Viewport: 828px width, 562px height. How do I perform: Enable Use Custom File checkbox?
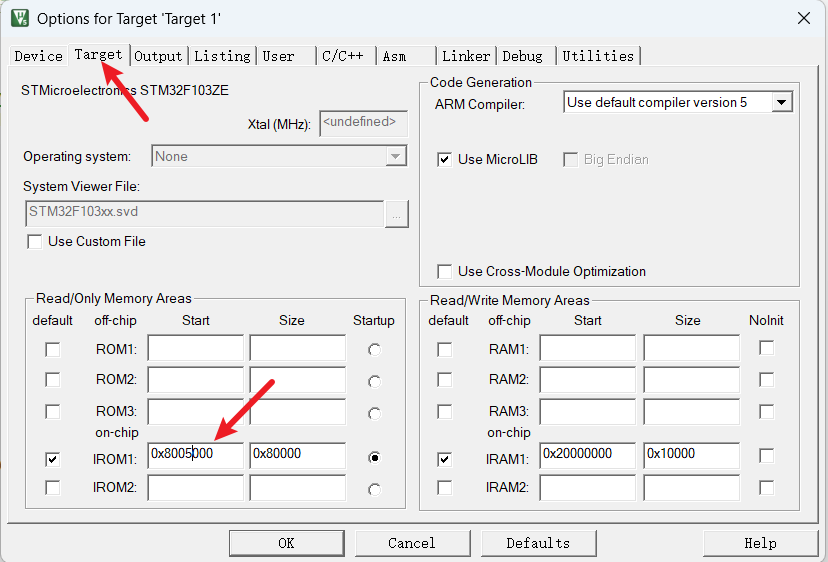(x=35, y=241)
